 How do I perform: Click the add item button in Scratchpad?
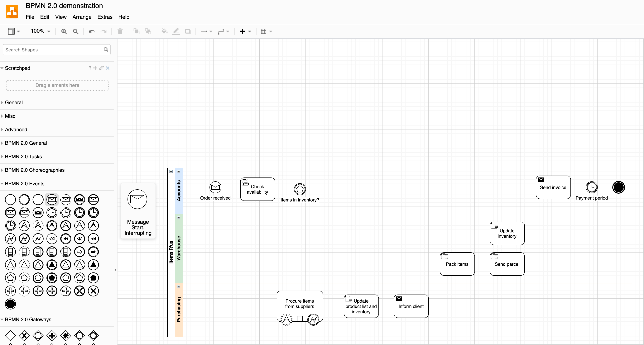pyautogui.click(x=95, y=68)
